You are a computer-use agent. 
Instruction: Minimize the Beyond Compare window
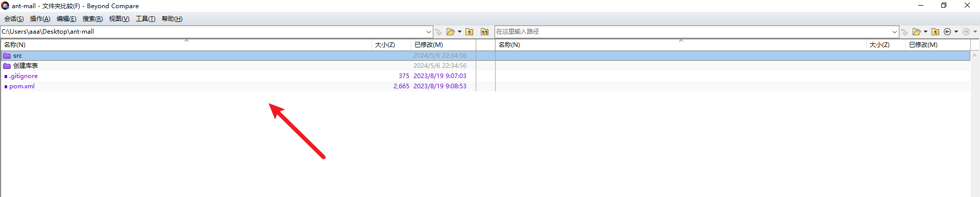921,6
